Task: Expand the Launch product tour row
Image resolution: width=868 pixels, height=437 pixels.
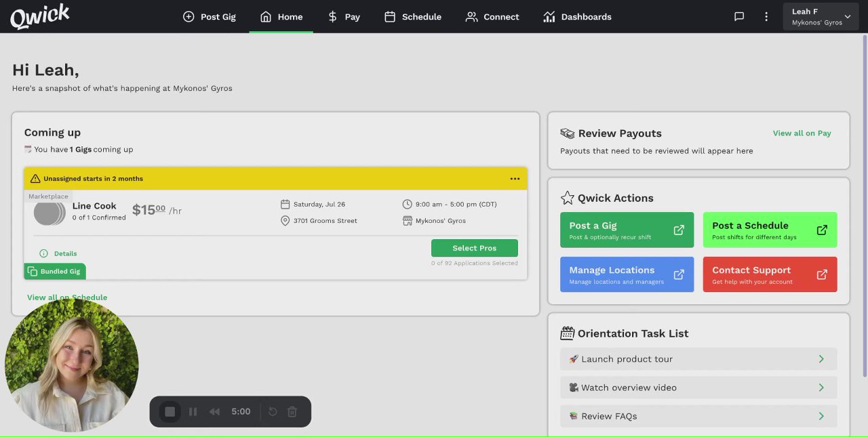Action: coord(698,359)
